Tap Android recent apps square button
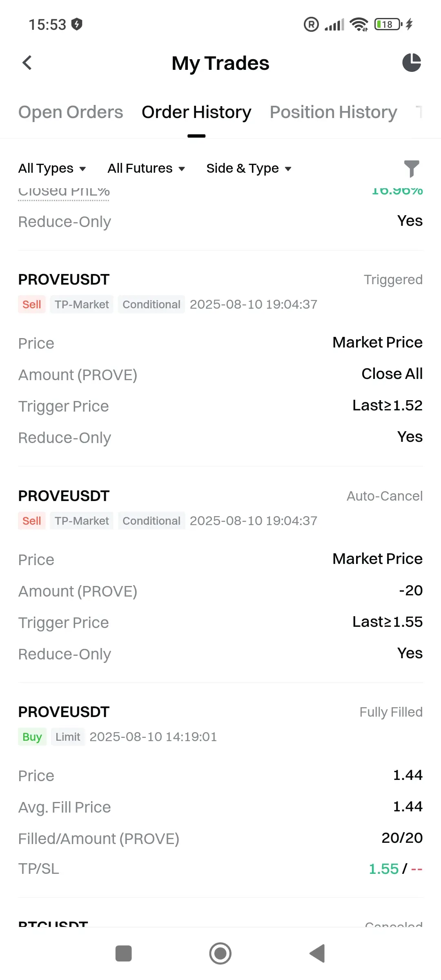This screenshot has height=980, width=441. pos(124,953)
